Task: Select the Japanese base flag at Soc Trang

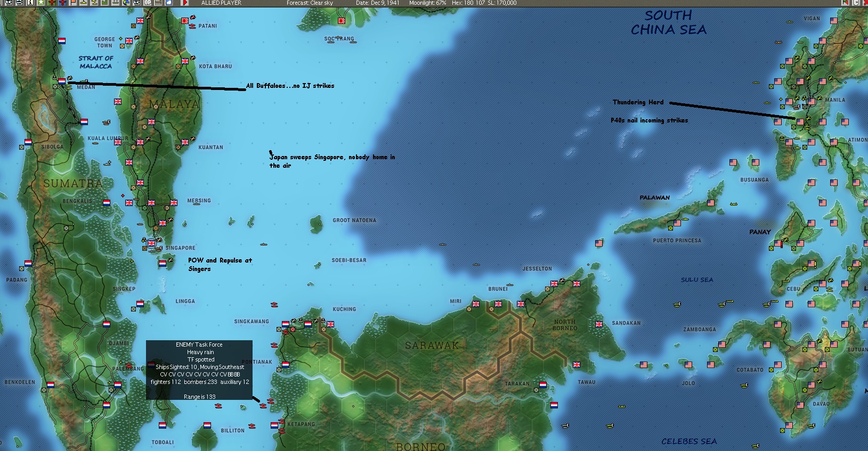Action: pos(341,21)
